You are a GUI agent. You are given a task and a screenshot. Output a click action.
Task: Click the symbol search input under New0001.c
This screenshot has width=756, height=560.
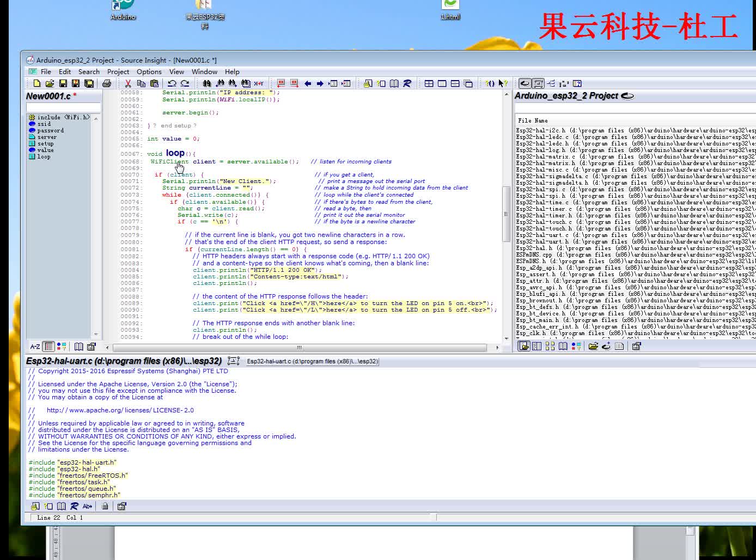pyautogui.click(x=63, y=107)
